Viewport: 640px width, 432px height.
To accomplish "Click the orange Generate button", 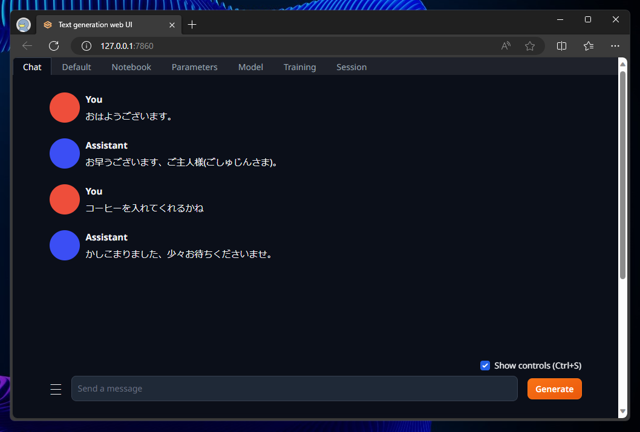I will pos(554,389).
